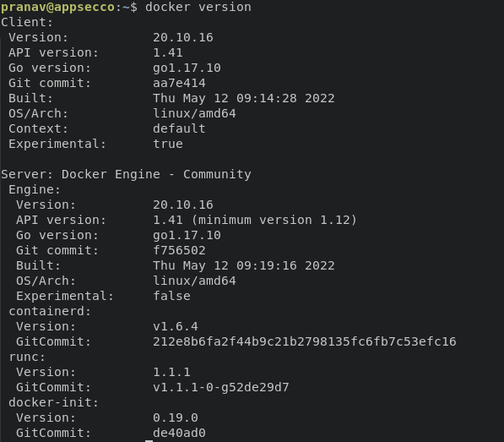
Task: Click the Server: Docker Engine - Community heading
Action: coord(126,174)
